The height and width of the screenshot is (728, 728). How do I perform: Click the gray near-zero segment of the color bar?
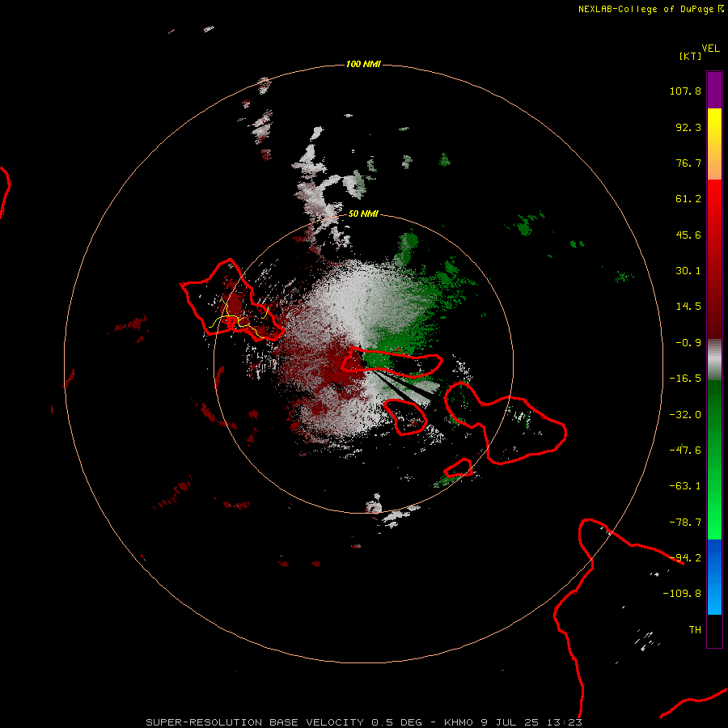714,360
